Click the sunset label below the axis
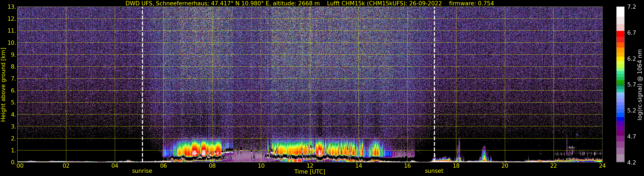 pos(434,171)
